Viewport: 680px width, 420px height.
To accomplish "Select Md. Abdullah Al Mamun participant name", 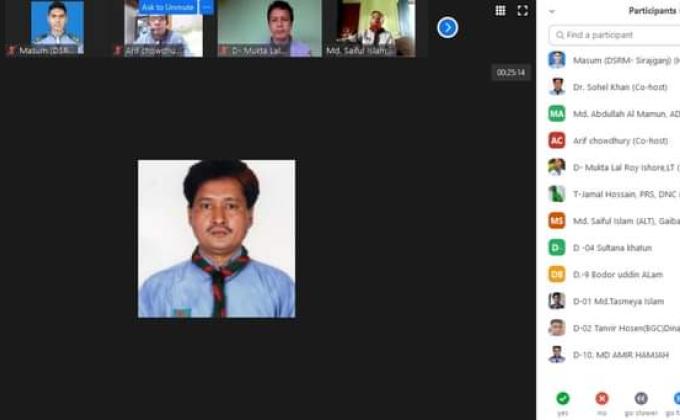I will [x=626, y=114].
